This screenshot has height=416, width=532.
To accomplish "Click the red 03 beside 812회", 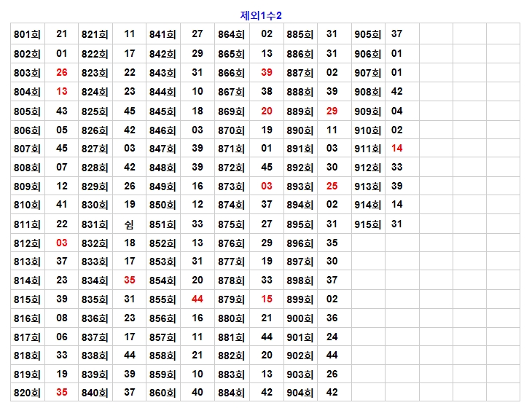I will coord(61,243).
